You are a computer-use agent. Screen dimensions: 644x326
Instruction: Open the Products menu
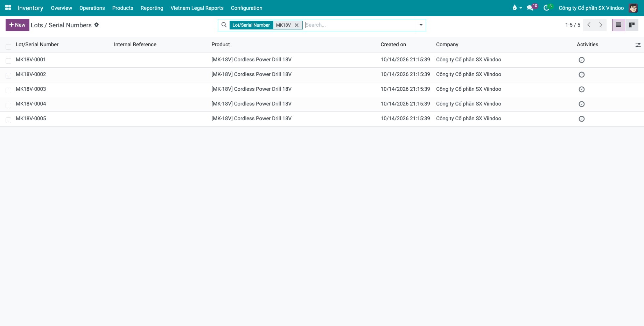pyautogui.click(x=122, y=8)
